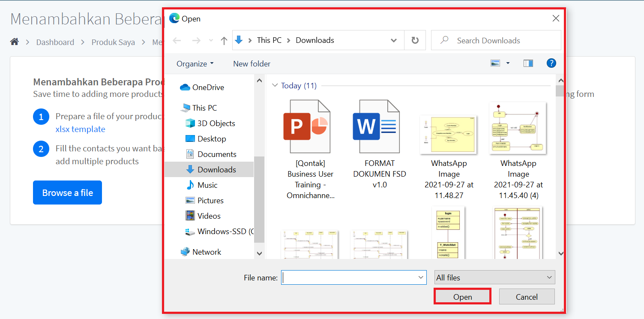Click the change view icon
644x319 pixels.
point(496,63)
